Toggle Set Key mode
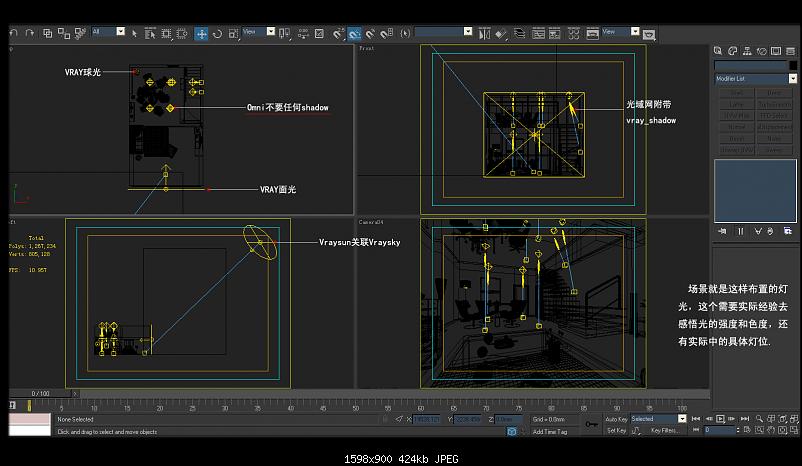Screen dimensions: 802x466 [616, 430]
